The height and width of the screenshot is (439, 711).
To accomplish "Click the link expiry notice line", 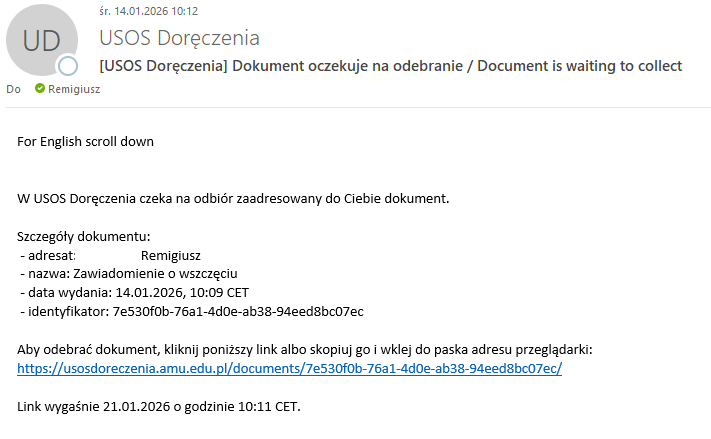I will coord(159,406).
